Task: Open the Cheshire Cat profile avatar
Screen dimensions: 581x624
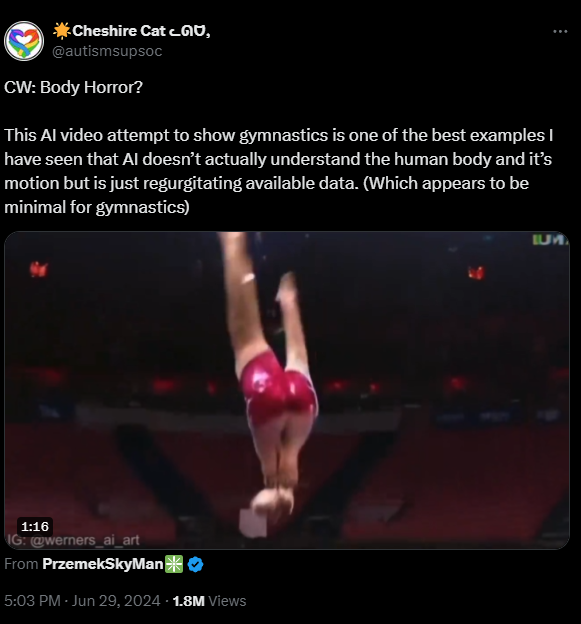Action: (24, 41)
